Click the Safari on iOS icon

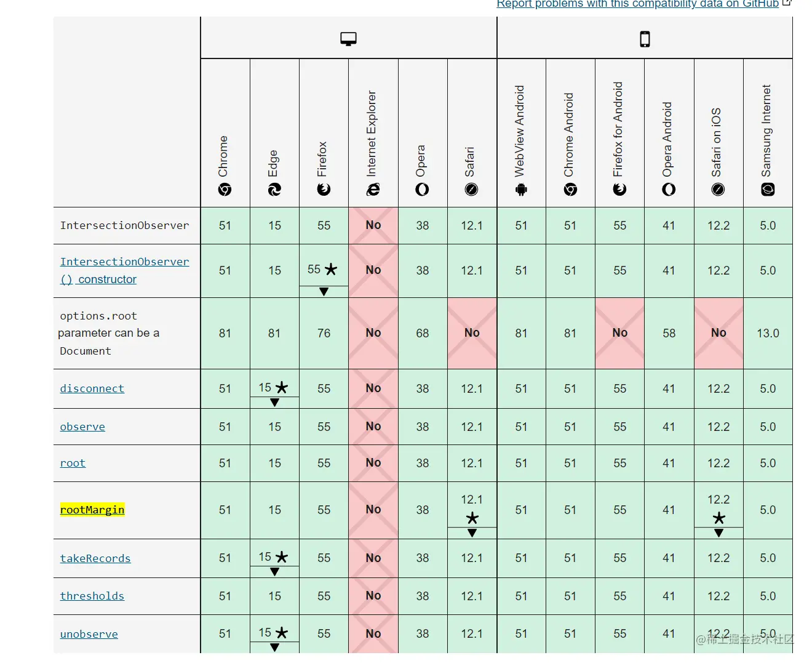[718, 190]
